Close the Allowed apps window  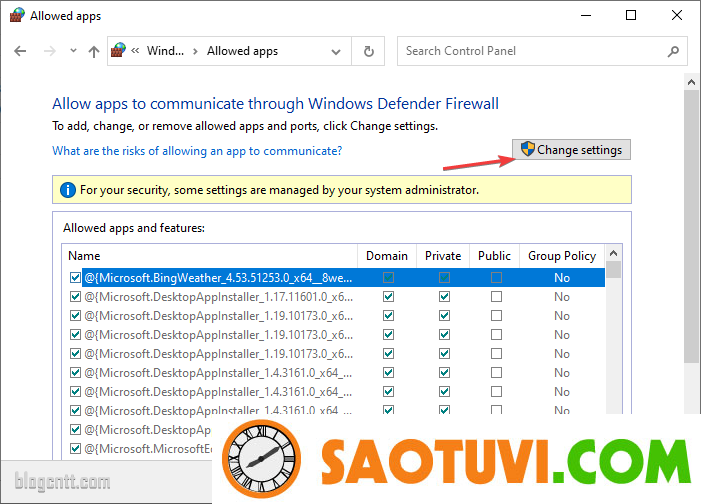click(x=677, y=15)
